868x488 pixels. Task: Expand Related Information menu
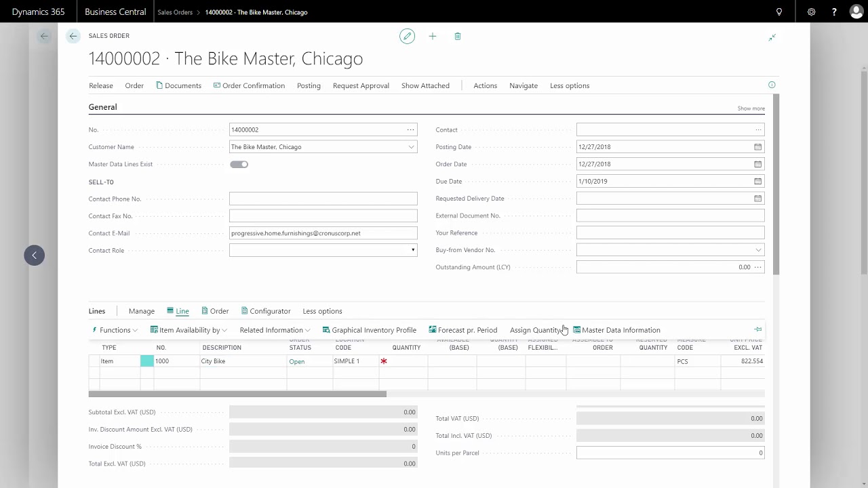(275, 330)
